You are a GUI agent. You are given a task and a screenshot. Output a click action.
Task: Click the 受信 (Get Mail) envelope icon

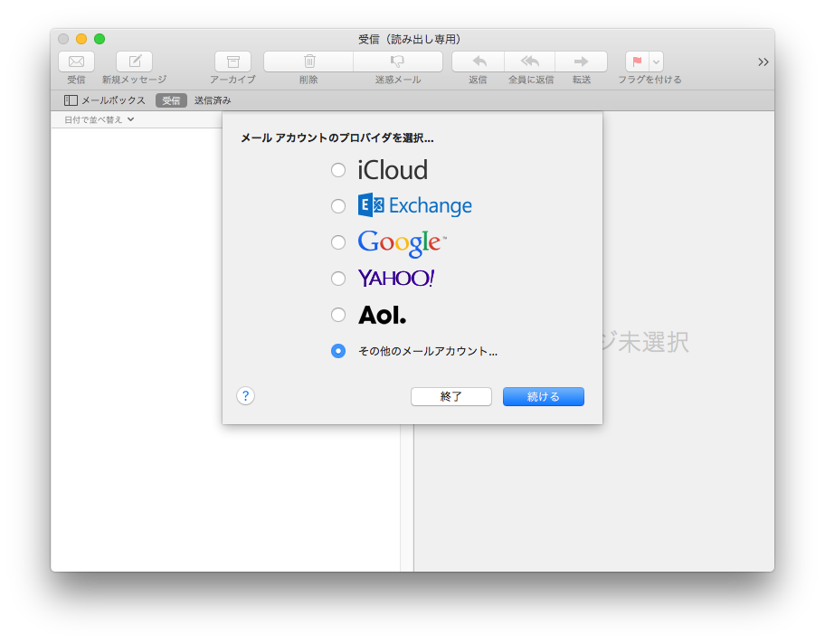click(x=76, y=62)
